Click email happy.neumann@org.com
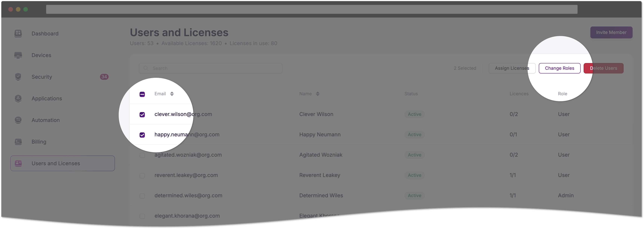The width and height of the screenshot is (644, 229). [x=187, y=135]
